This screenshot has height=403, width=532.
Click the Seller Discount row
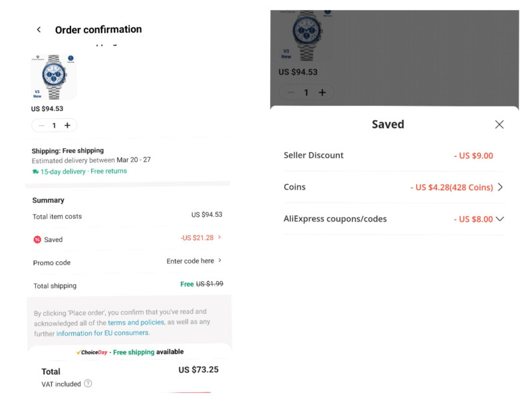tap(394, 156)
